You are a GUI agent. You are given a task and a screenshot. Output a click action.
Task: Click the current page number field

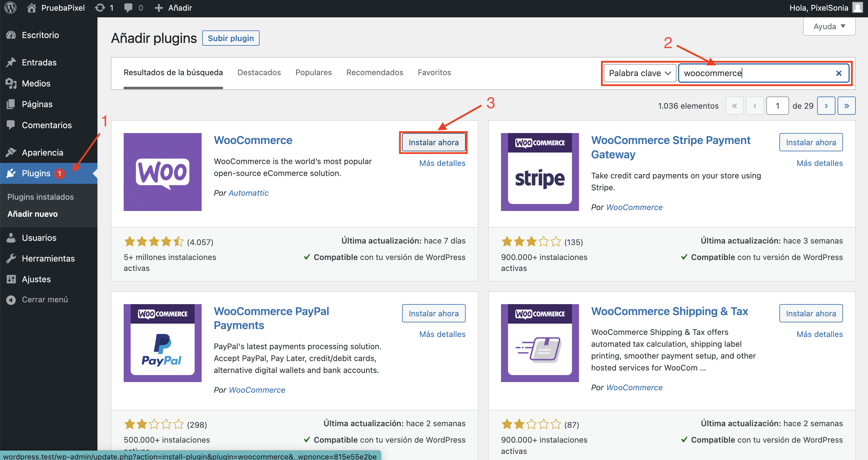click(777, 106)
